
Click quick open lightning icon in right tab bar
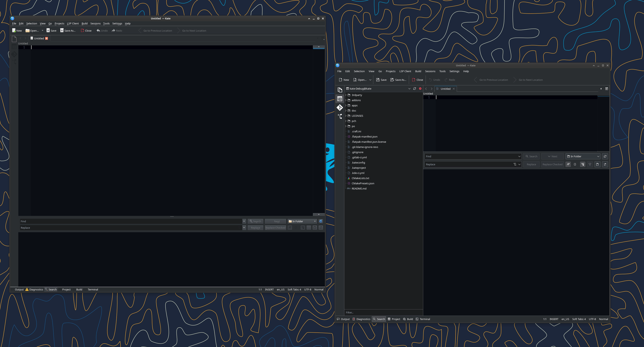[601, 89]
